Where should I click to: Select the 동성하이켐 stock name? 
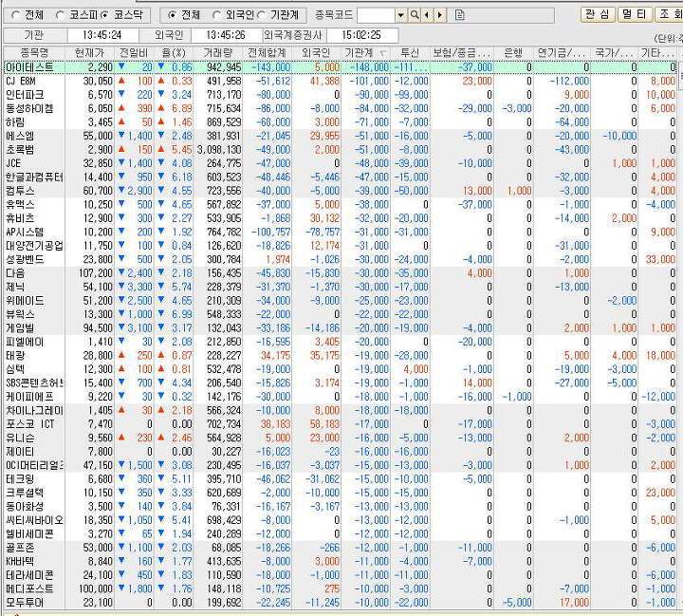point(29,108)
